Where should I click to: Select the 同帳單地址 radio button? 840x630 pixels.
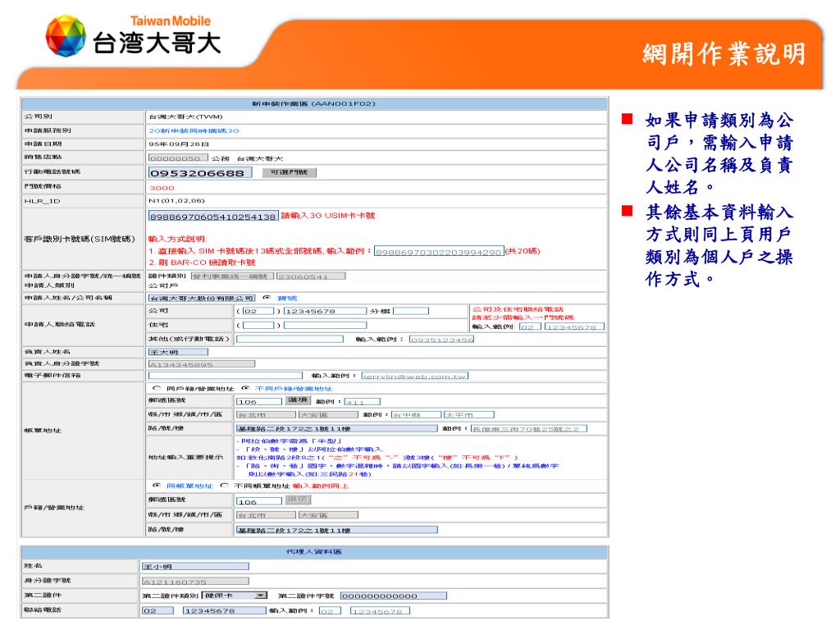[157, 486]
